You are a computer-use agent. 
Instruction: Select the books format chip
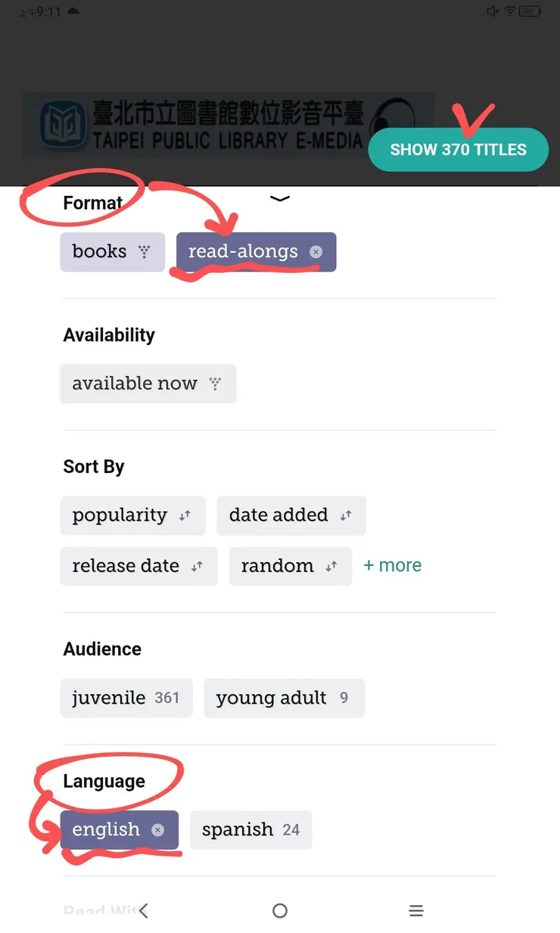[x=100, y=252]
